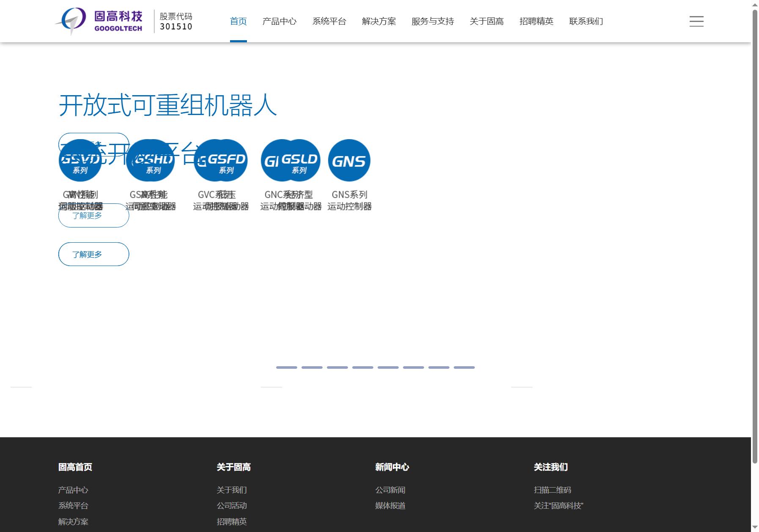759x532 pixels.
Task: Click footer heading 关注我们
Action: (x=551, y=467)
